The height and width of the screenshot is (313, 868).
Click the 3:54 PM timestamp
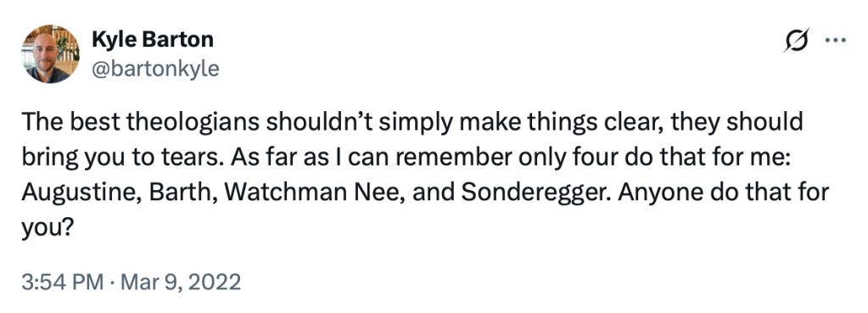pyautogui.click(x=62, y=282)
